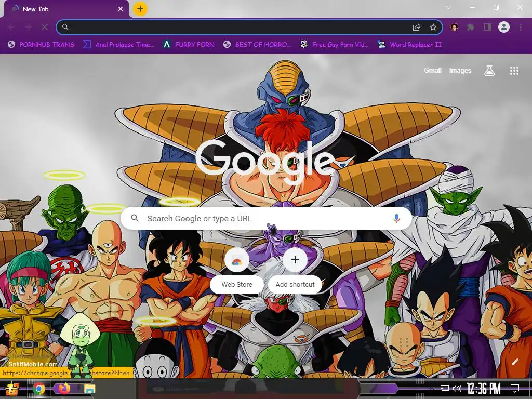This screenshot has height=399, width=532.
Task: Click the browser forward arrow
Action: coord(28,27)
